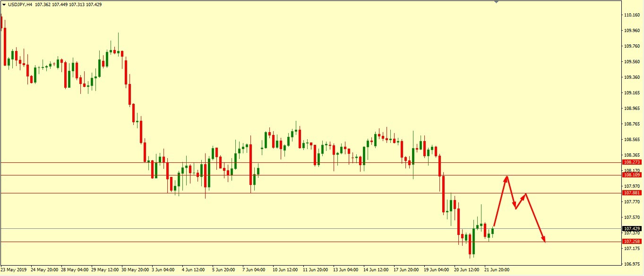Click the 109.360 price scale value
Viewport: 644px width, 276px height.
[632, 77]
